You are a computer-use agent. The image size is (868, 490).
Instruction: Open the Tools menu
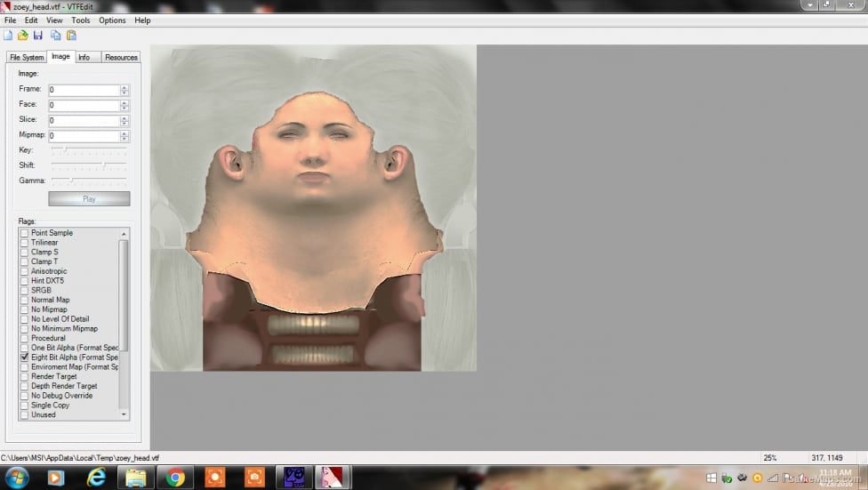[x=80, y=20]
